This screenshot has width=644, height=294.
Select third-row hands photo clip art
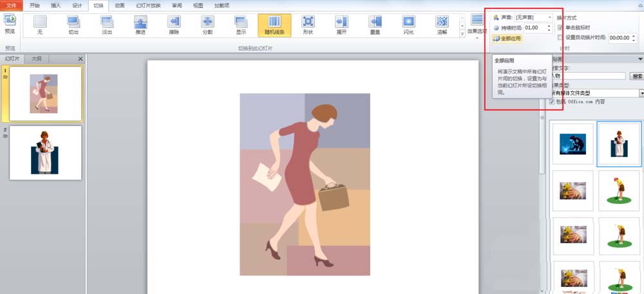coord(573,236)
